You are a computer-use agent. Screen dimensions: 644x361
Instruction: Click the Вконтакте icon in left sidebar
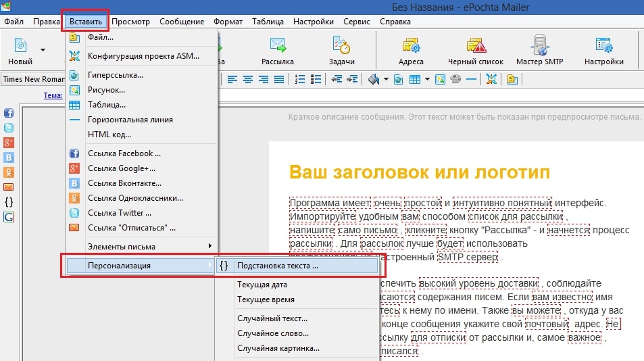click(9, 158)
